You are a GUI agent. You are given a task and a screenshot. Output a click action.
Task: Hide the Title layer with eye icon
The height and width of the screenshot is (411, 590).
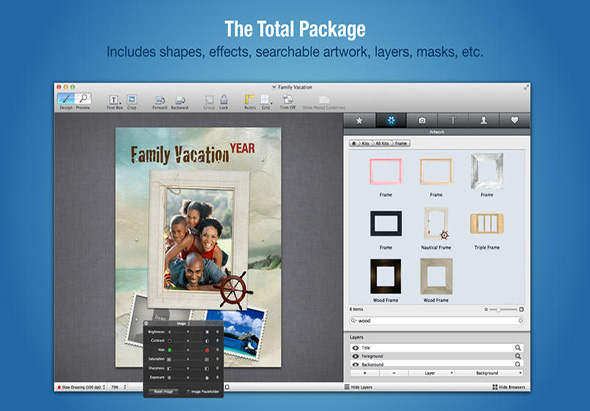[356, 348]
